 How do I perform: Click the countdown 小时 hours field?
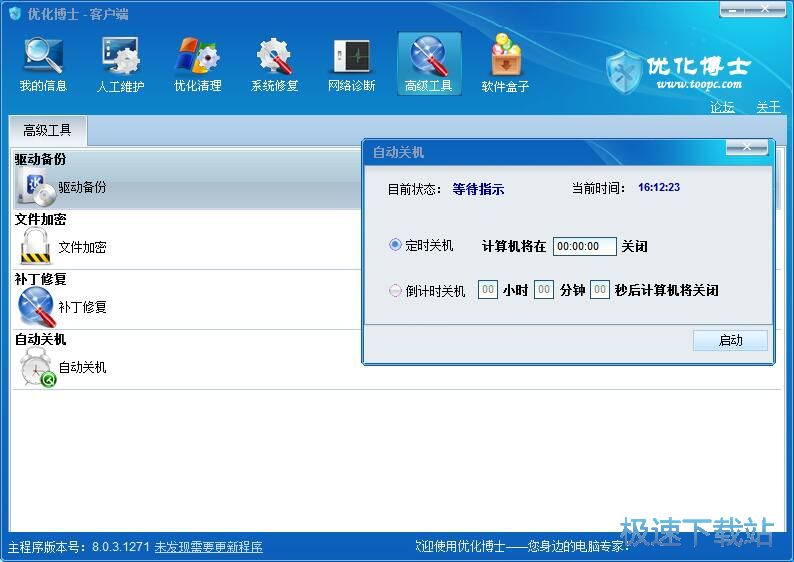click(488, 290)
